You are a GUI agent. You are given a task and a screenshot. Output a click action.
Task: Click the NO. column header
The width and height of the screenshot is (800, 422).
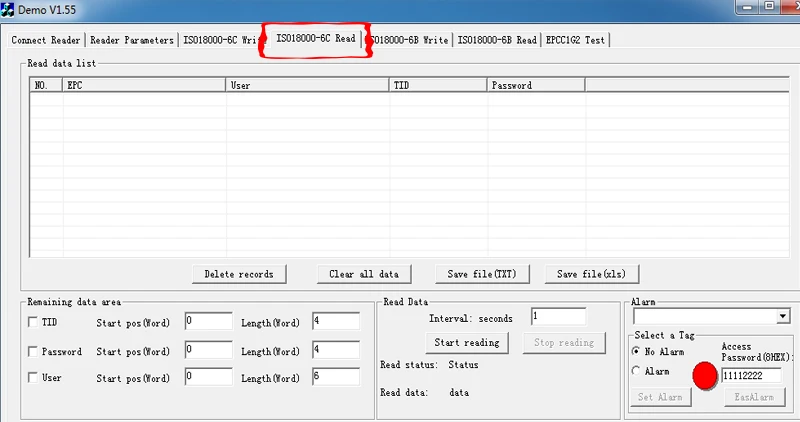46,85
